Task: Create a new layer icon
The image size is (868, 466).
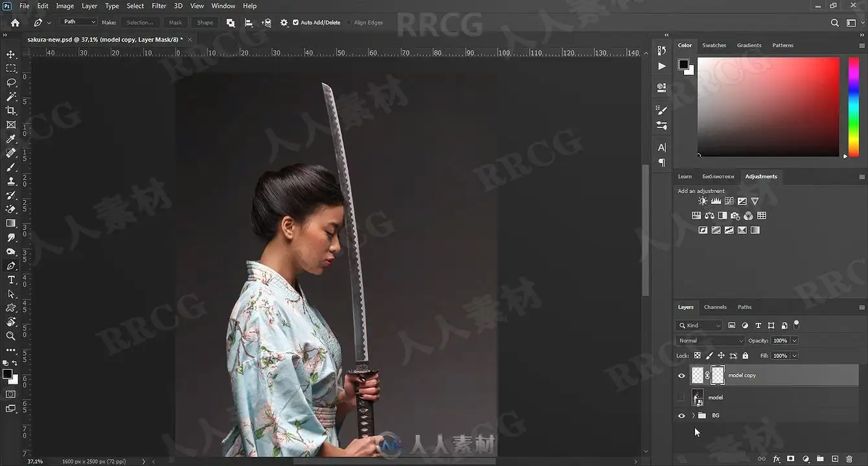Action: pos(835,459)
